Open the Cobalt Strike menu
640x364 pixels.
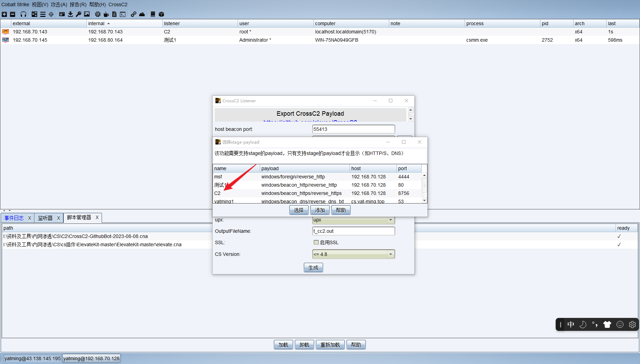point(15,4)
